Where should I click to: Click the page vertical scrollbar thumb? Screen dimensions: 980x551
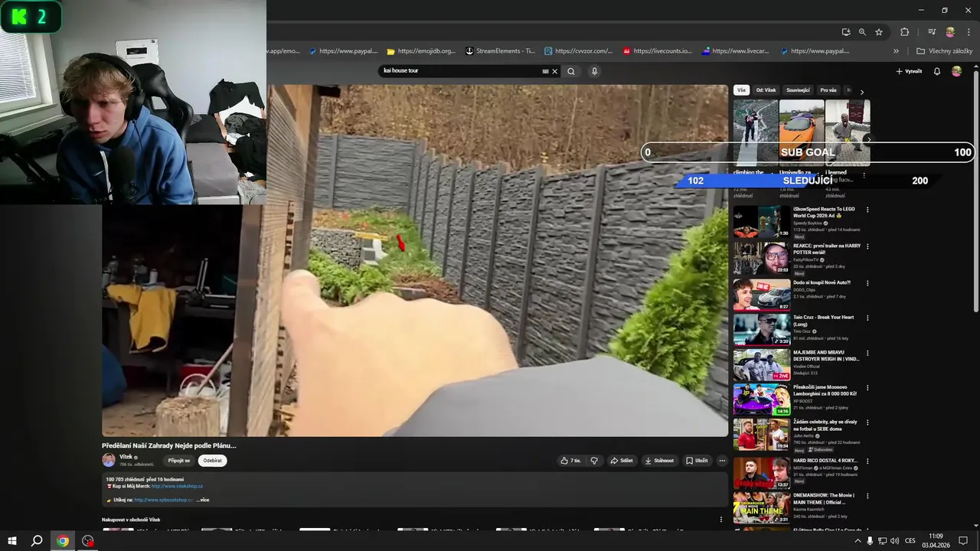pyautogui.click(x=975, y=191)
